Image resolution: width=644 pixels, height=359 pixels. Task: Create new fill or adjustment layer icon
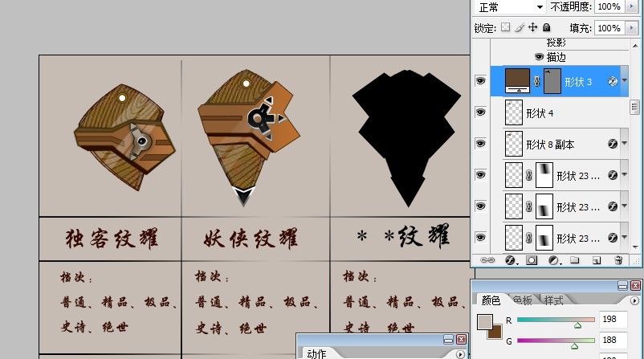553,260
